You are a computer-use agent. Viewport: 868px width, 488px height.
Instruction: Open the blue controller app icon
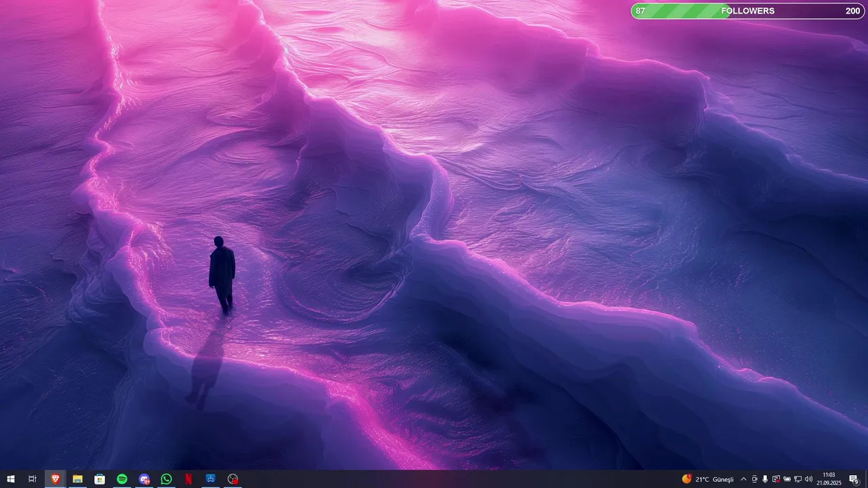(211, 479)
